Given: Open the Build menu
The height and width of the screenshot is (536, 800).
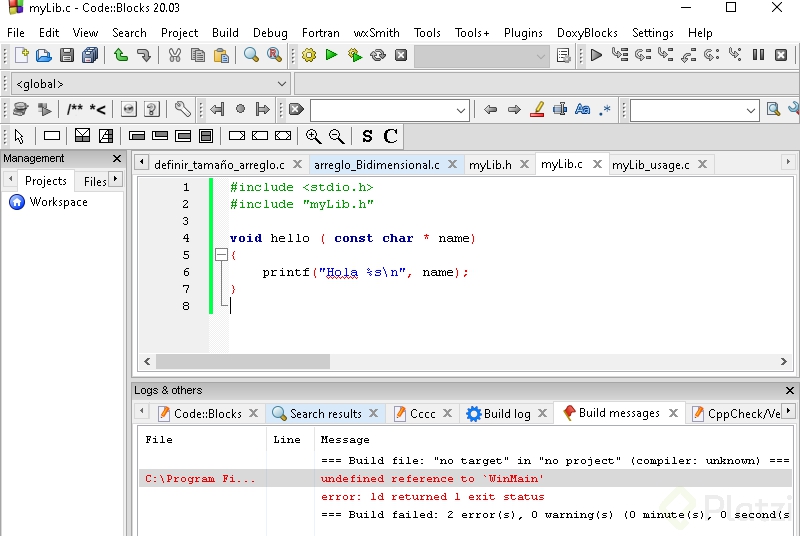Looking at the screenshot, I should coord(225,33).
